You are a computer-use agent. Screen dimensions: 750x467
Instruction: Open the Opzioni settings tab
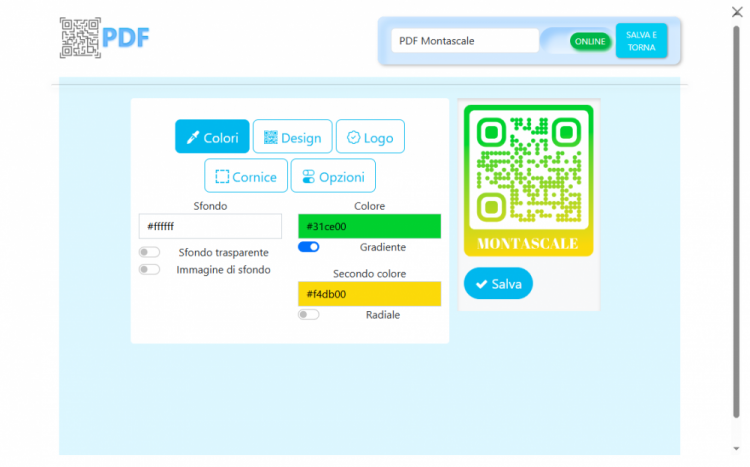pyautogui.click(x=333, y=176)
